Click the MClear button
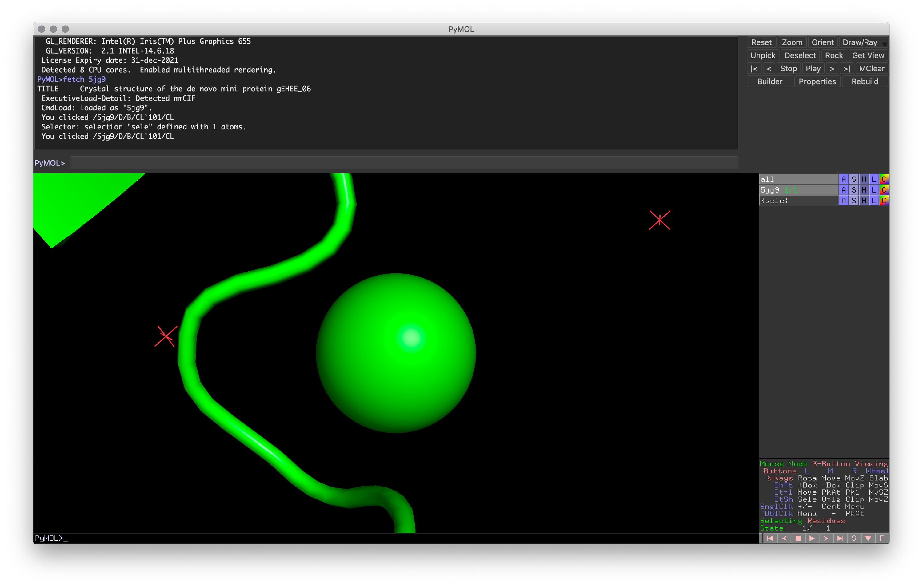The height and width of the screenshot is (588, 923). [x=872, y=68]
